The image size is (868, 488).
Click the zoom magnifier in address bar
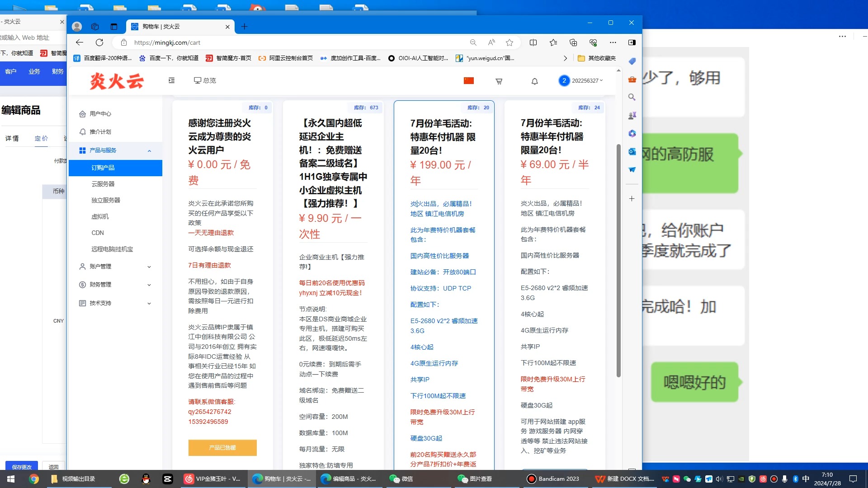click(473, 42)
